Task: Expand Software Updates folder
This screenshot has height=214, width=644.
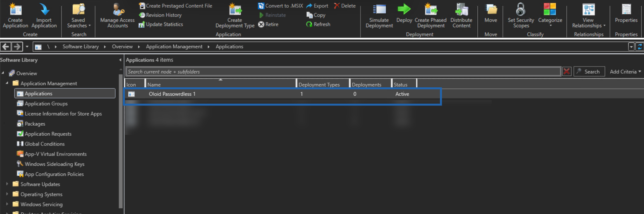Action: [x=7, y=184]
